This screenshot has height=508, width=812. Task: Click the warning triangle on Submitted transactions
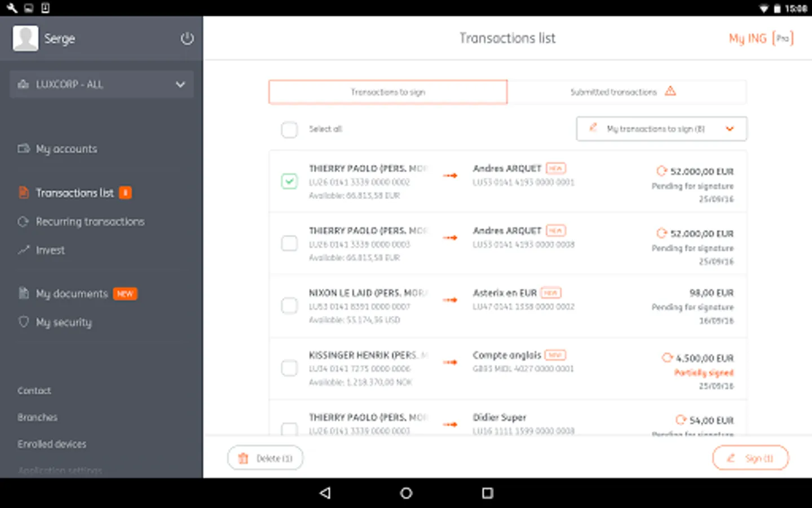point(670,91)
